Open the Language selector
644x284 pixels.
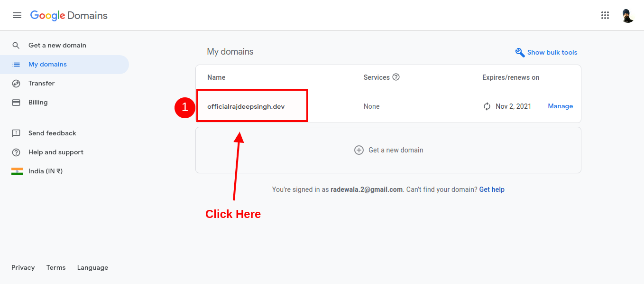[92, 267]
